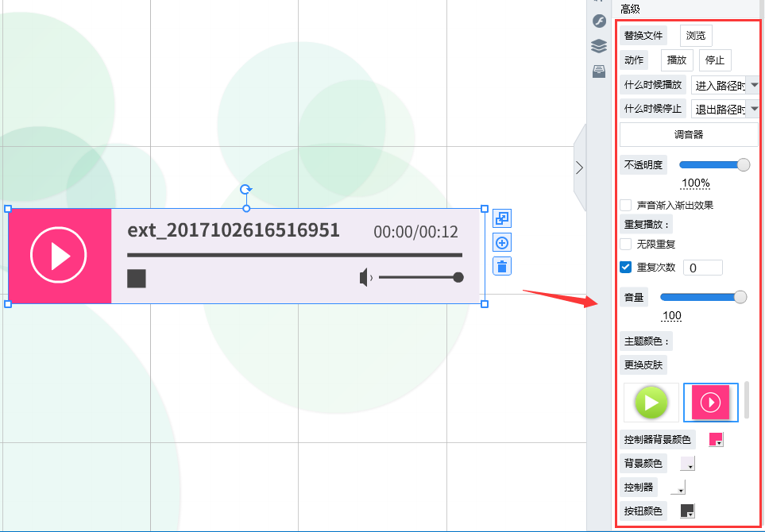
Task: Open the stacked layers icon in sidebar
Action: tap(599, 46)
